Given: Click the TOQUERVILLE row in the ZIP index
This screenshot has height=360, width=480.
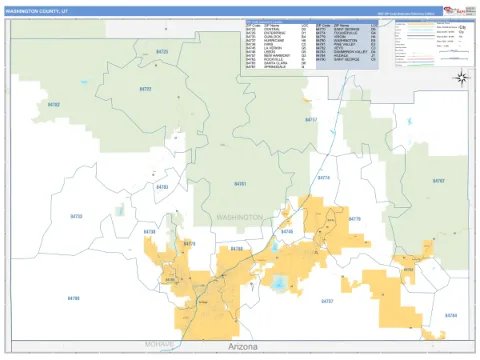Looking at the screenshot, I should (x=347, y=33).
